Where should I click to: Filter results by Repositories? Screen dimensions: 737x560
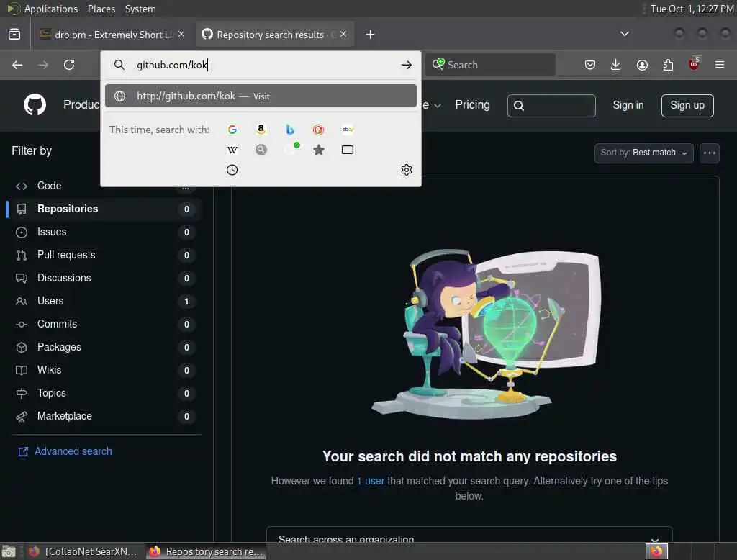pyautogui.click(x=104, y=209)
